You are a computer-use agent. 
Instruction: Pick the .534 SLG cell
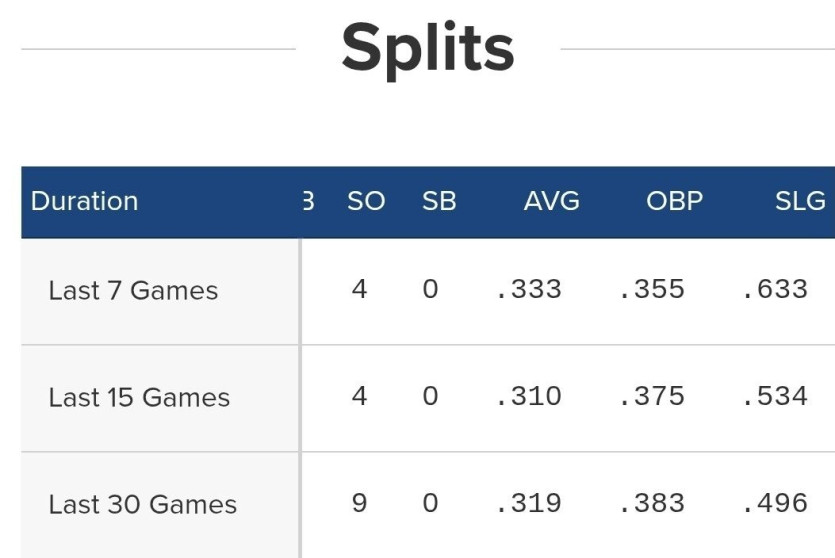775,396
